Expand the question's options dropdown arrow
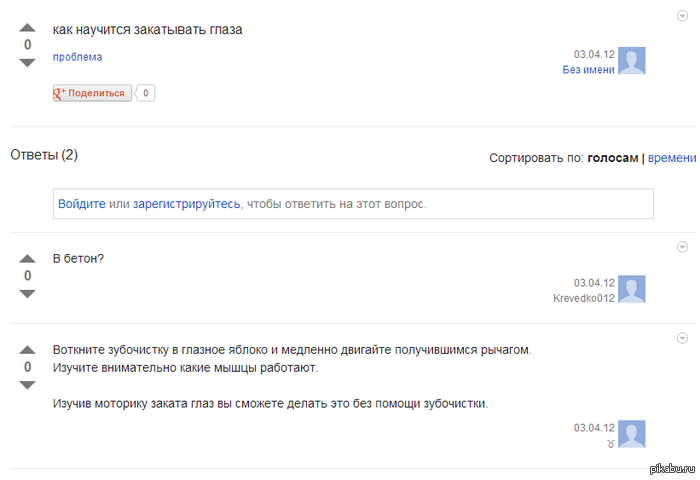Viewport: 700px width, 480px height. click(x=683, y=17)
